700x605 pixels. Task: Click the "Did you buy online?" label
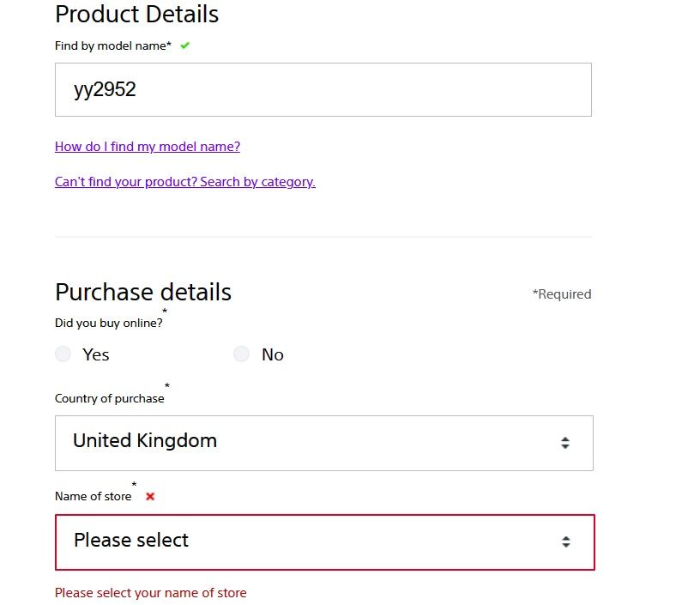(109, 324)
